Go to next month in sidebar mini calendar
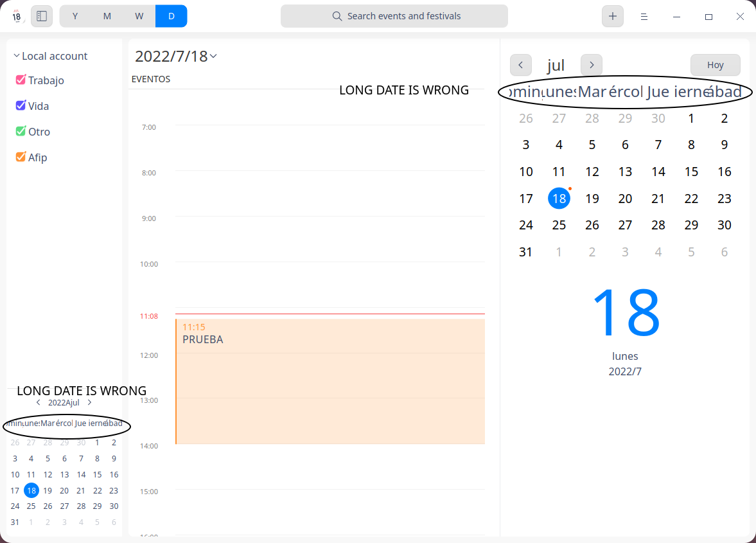756x543 pixels. (90, 403)
